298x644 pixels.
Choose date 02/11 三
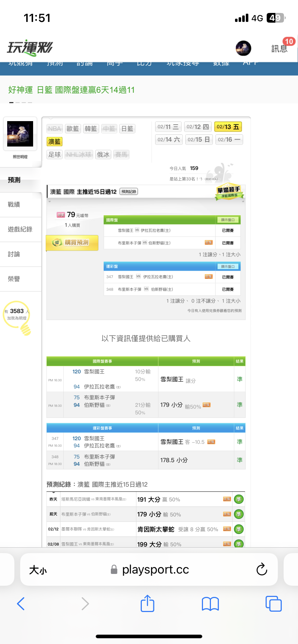[x=169, y=127]
